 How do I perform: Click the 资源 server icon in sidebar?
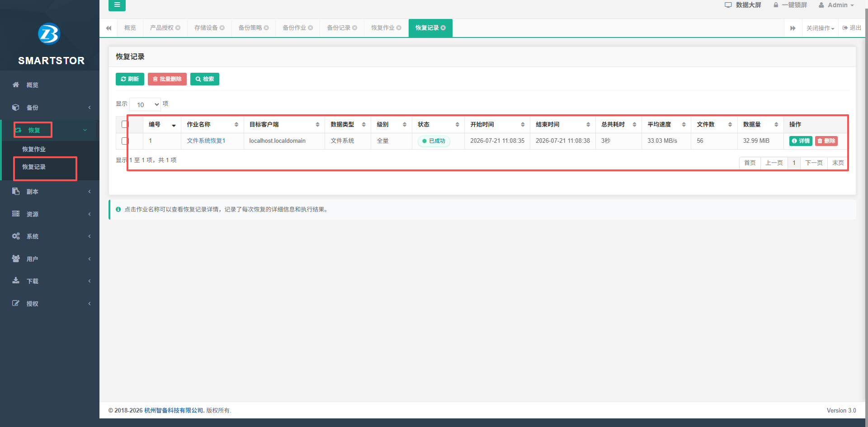(x=16, y=214)
